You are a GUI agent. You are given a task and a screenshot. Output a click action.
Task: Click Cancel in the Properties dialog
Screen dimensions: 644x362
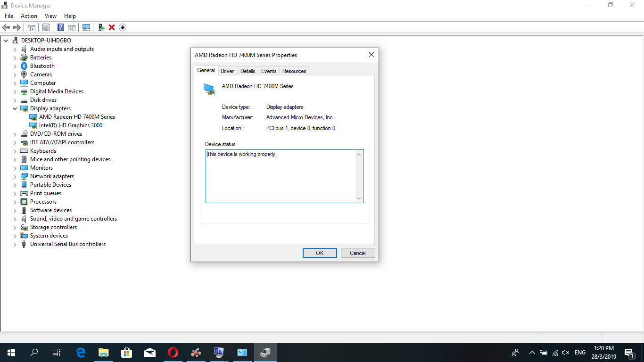coord(358,253)
